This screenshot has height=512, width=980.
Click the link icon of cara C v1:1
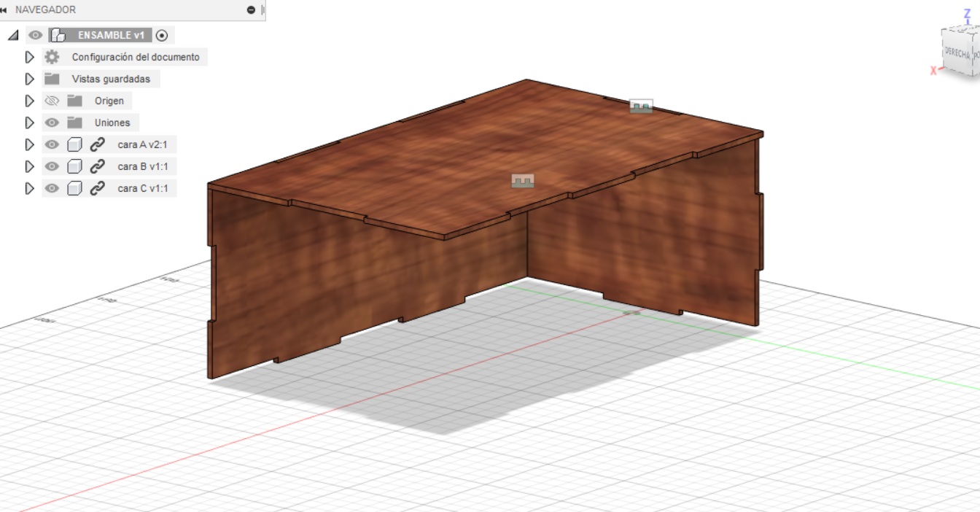pyautogui.click(x=98, y=188)
